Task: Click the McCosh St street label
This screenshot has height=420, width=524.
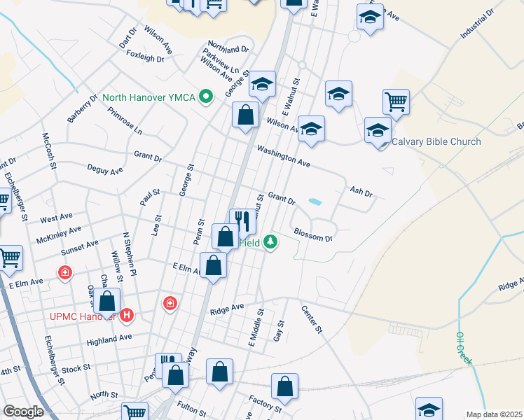Action: pos(49,151)
